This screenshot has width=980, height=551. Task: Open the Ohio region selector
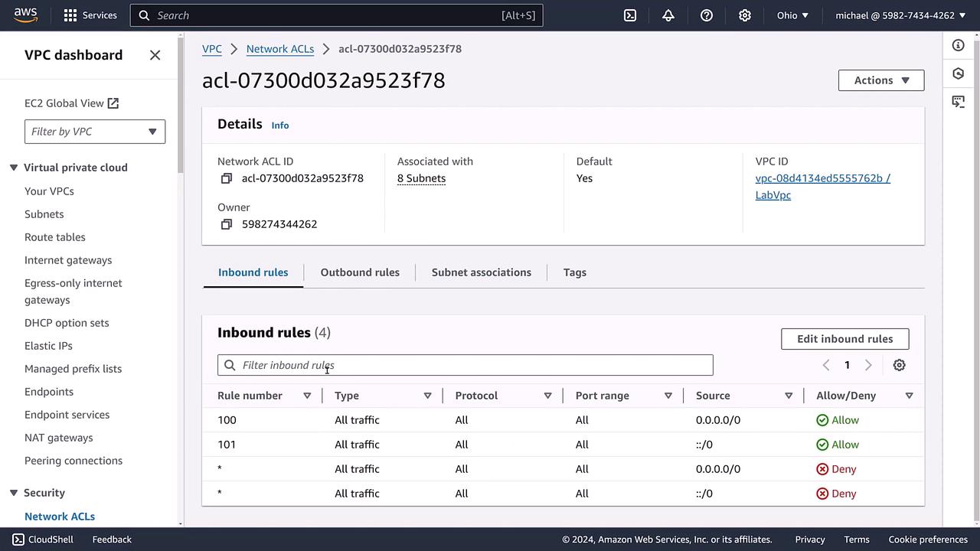coord(792,15)
